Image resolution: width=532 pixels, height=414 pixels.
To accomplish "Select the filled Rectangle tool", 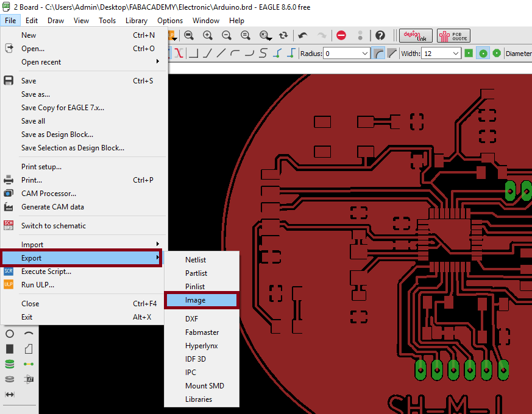I will pyautogui.click(x=10, y=349).
